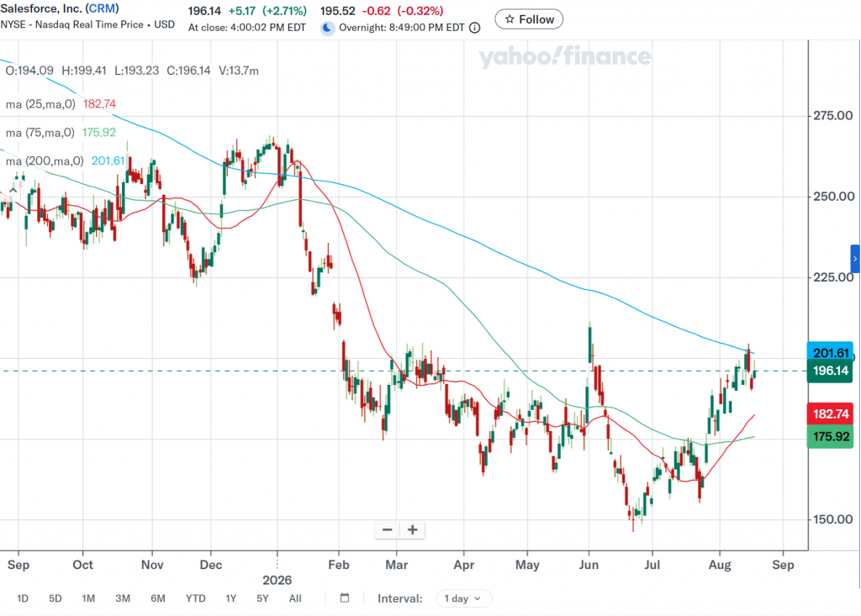Select the 5D range
The width and height of the screenshot is (861, 616).
coord(55,598)
